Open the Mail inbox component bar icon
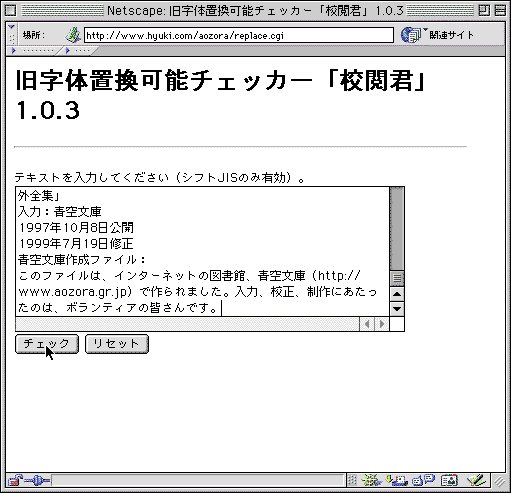This screenshot has height=493, width=511. point(396,480)
